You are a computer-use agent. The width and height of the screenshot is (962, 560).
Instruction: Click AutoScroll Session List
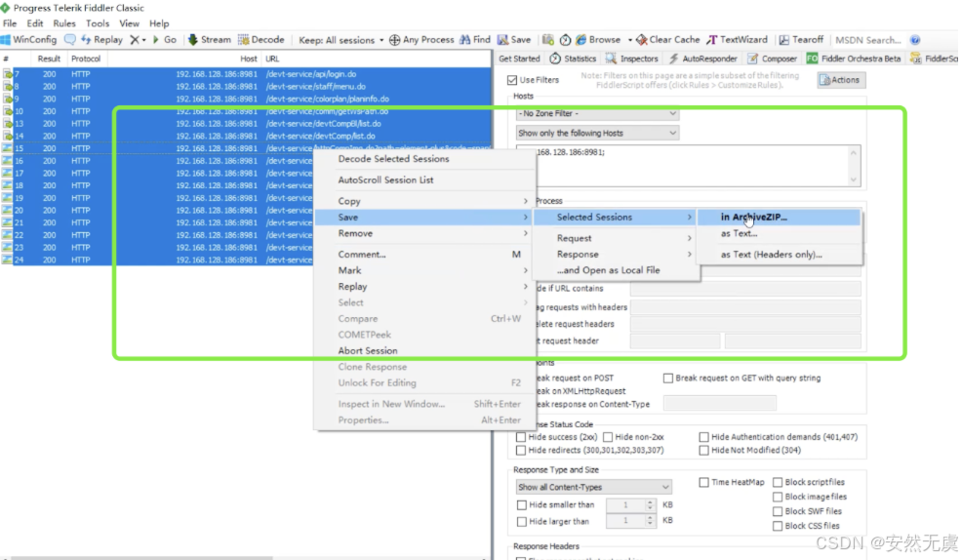(424, 180)
